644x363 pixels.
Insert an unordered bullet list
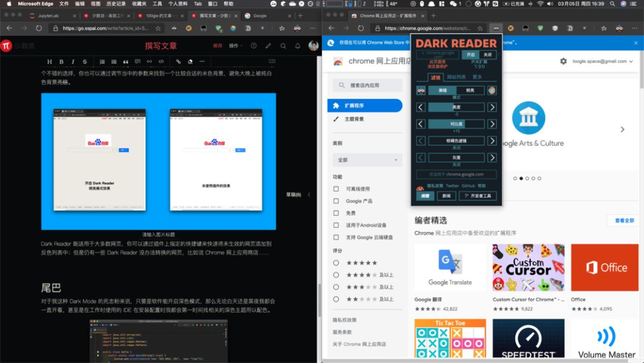point(114,61)
